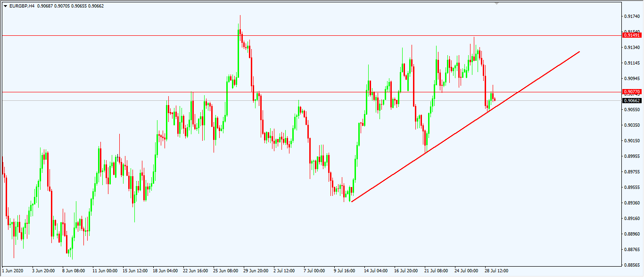This screenshot has width=644, height=277.
Task: Click the red 0.90770 price tag
Action: tap(632, 92)
